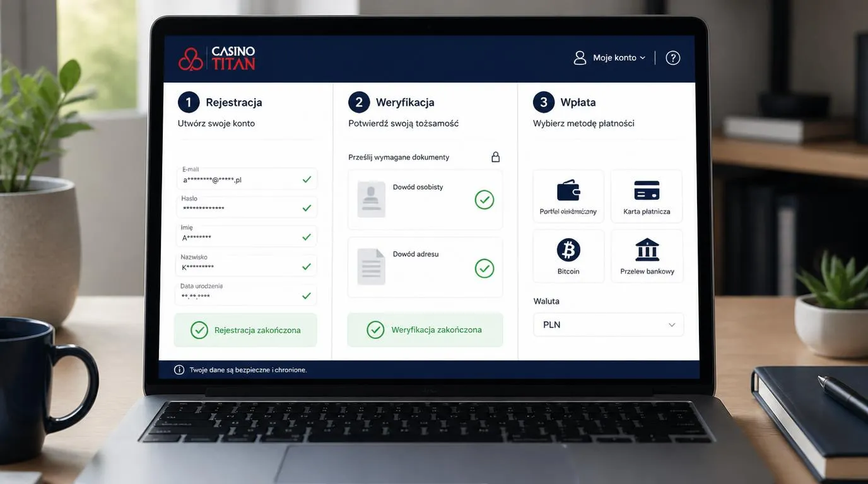Open the Moje konto dropdown menu
868x484 pixels.
619,58
